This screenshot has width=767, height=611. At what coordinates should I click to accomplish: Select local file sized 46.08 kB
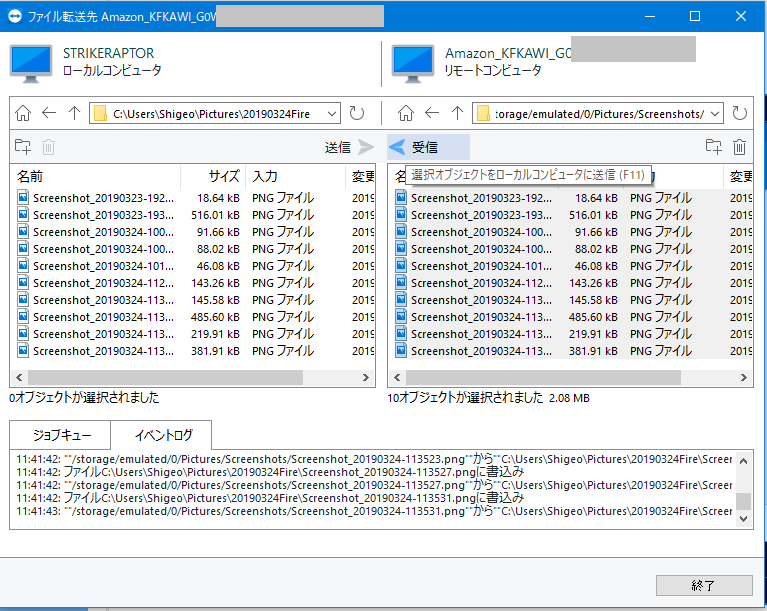pos(193,266)
